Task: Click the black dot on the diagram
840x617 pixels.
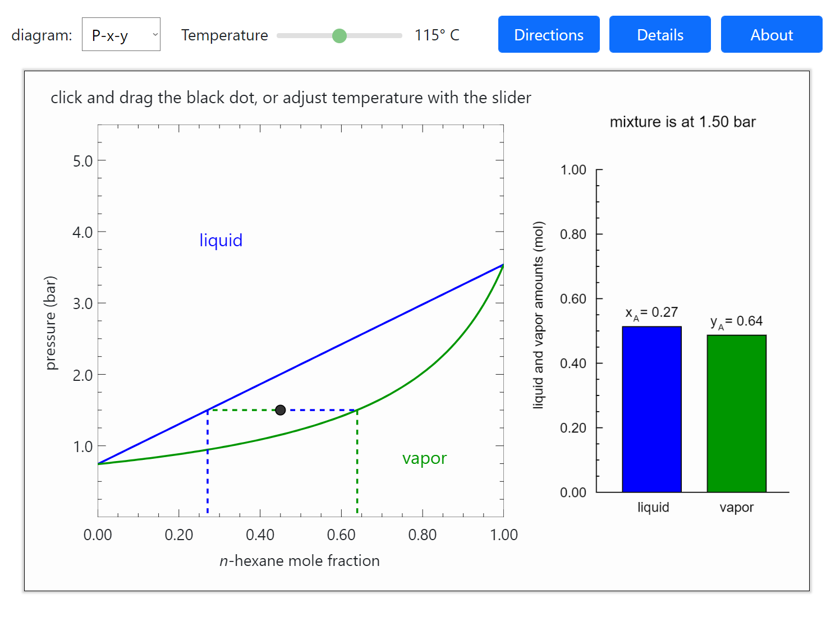Action: (x=281, y=410)
